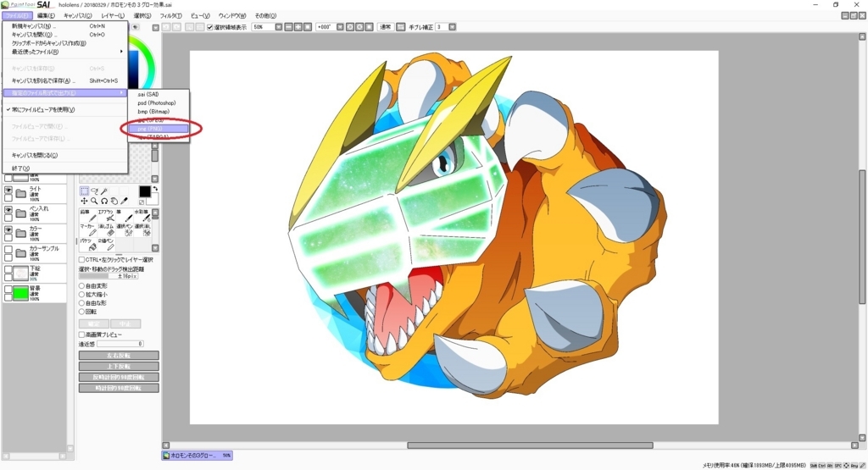This screenshot has width=868, height=470.
Task: Choose the 選択消し selection eraser
Action: (x=142, y=230)
